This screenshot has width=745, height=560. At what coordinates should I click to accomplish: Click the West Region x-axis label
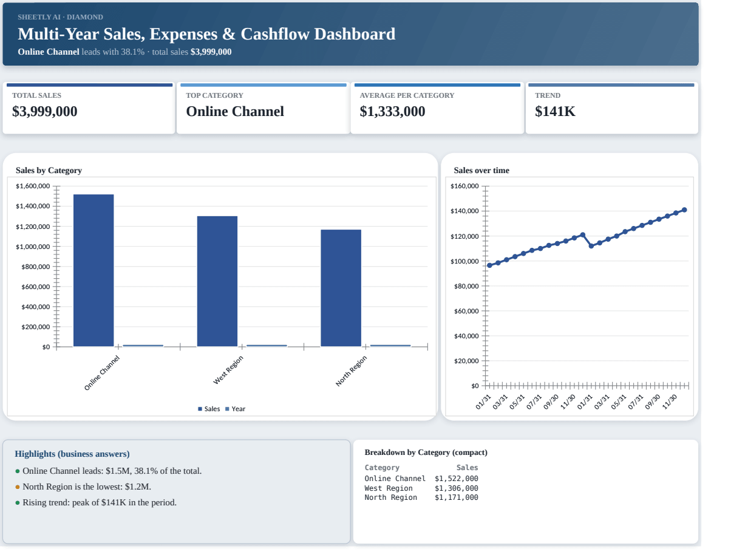pos(228,370)
